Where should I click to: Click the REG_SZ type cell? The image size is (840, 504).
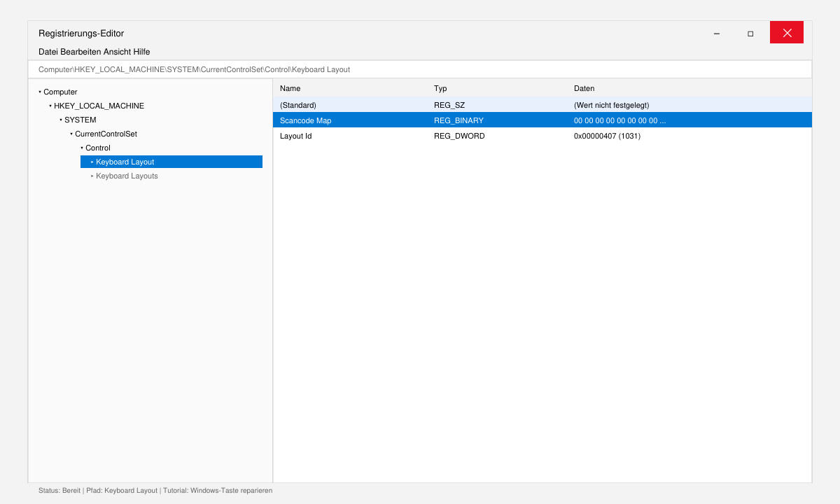click(449, 105)
